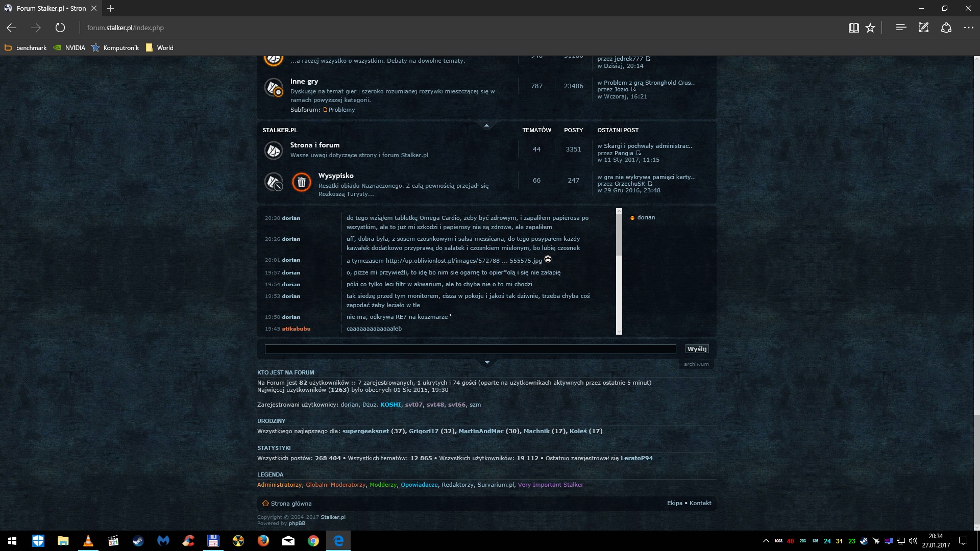
Task: Open the Very Important Stalker legend group
Action: tap(550, 485)
